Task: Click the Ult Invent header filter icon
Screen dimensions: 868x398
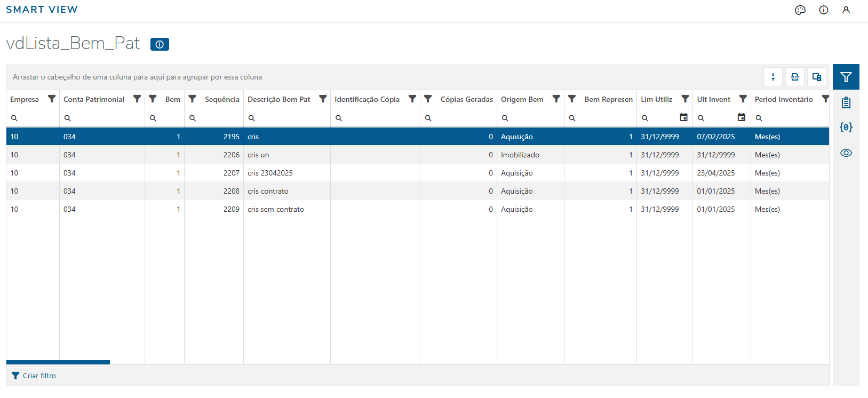Action: [743, 99]
